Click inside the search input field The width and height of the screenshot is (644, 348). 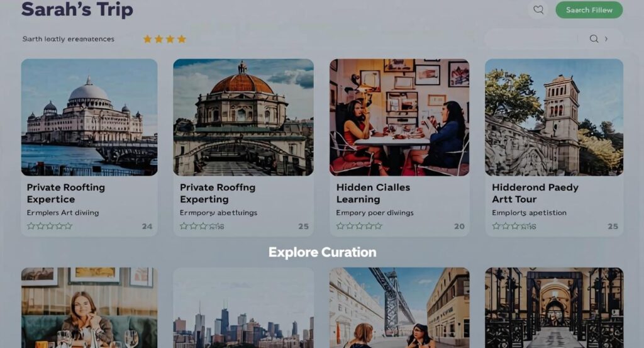point(532,38)
